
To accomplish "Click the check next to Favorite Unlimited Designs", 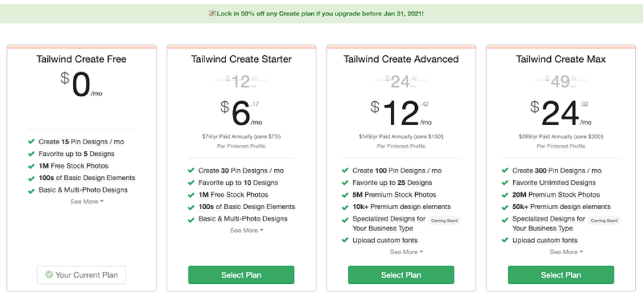I will point(505,183).
